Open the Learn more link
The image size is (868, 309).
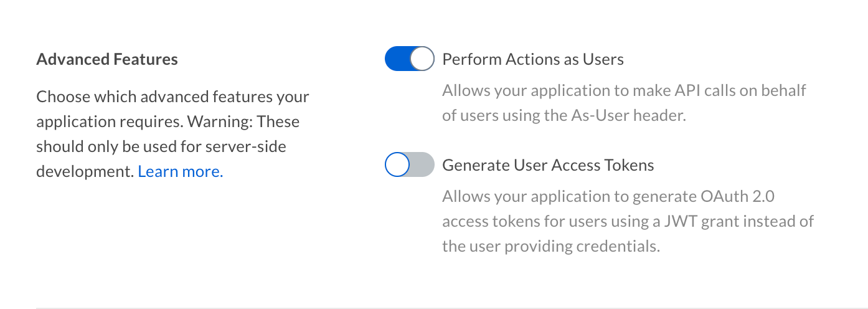point(181,171)
